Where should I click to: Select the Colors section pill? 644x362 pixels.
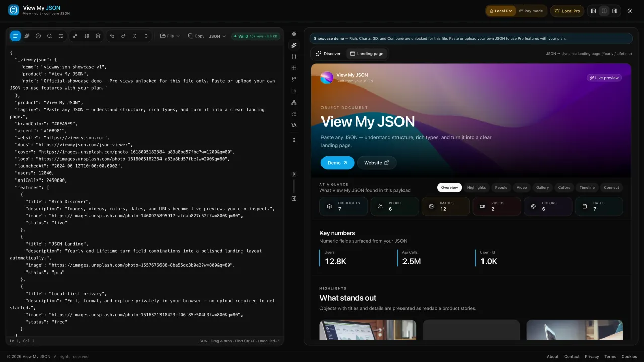tap(564, 187)
